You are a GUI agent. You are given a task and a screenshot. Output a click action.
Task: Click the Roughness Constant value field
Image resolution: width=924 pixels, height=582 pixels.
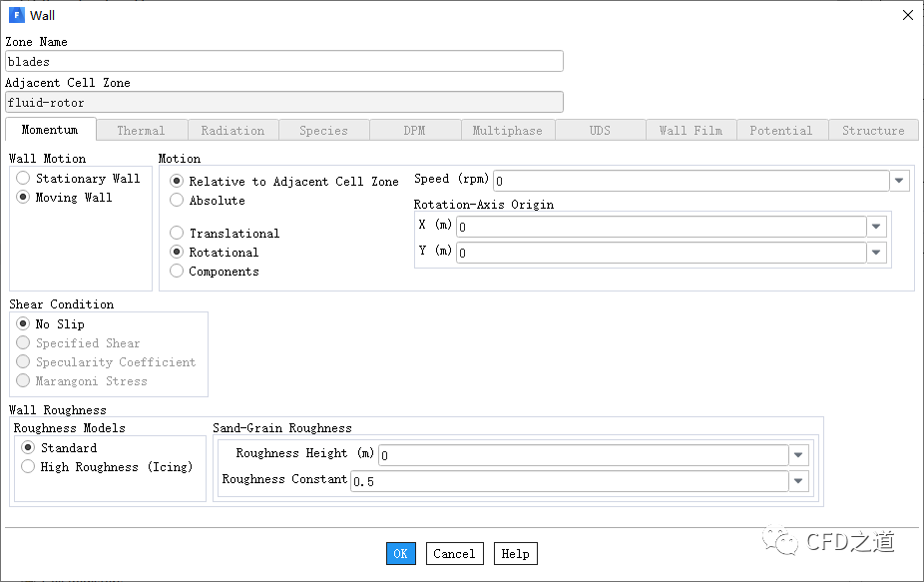click(x=568, y=481)
